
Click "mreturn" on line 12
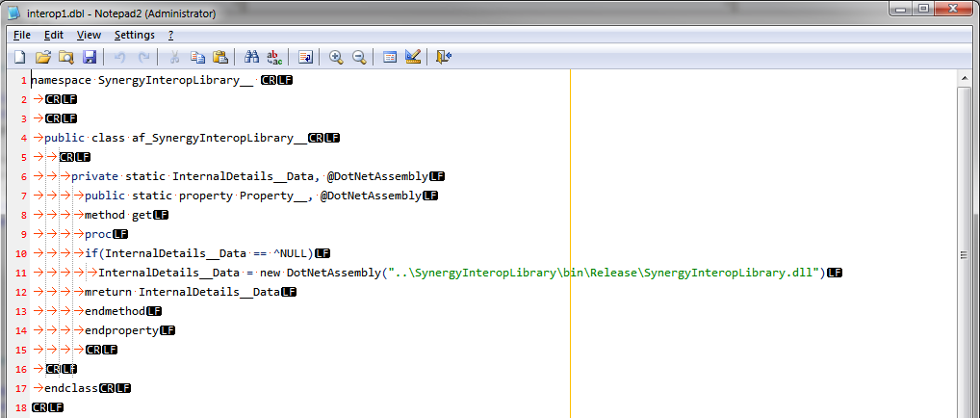pos(108,292)
